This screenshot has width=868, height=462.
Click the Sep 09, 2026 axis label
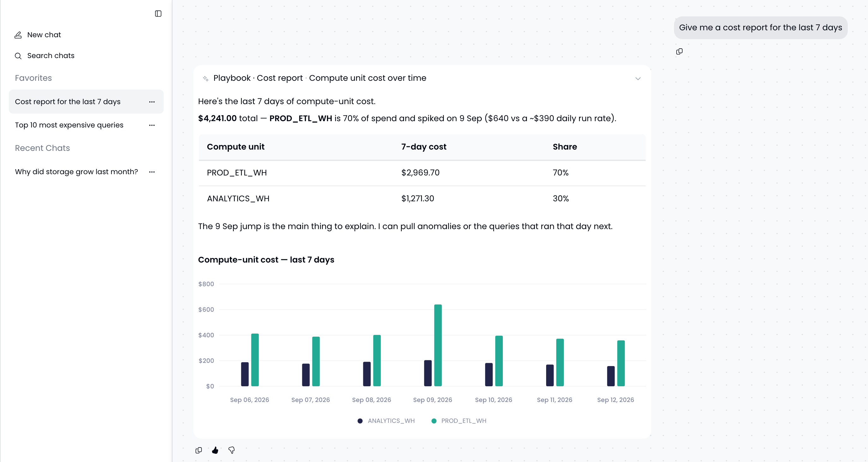(x=433, y=400)
